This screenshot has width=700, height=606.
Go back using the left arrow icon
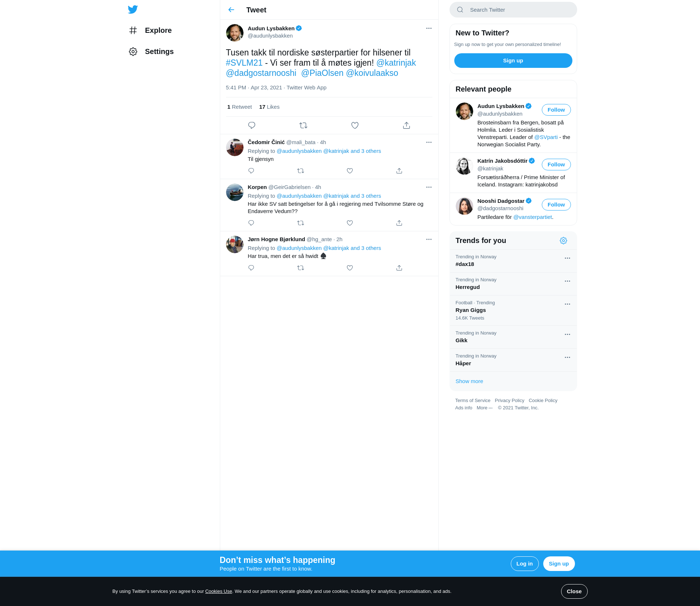[x=231, y=10]
